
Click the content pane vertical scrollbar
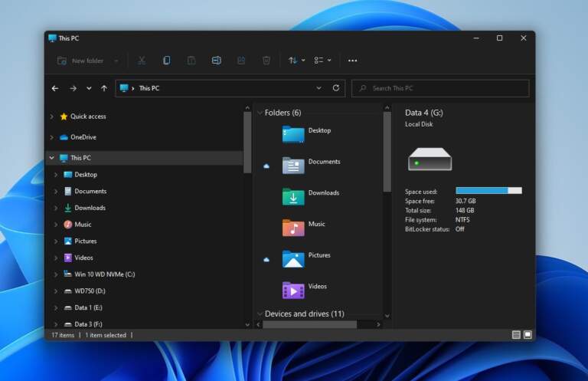coord(387,152)
